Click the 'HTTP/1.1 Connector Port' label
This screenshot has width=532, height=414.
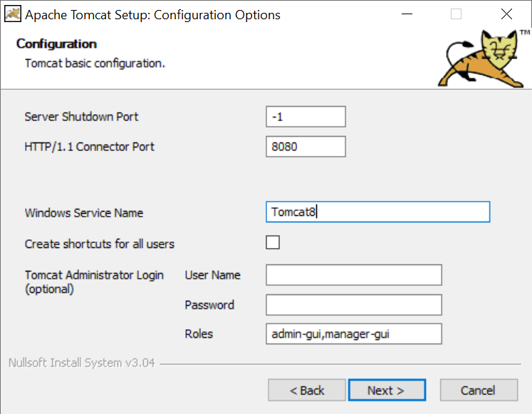pyautogui.click(x=89, y=147)
